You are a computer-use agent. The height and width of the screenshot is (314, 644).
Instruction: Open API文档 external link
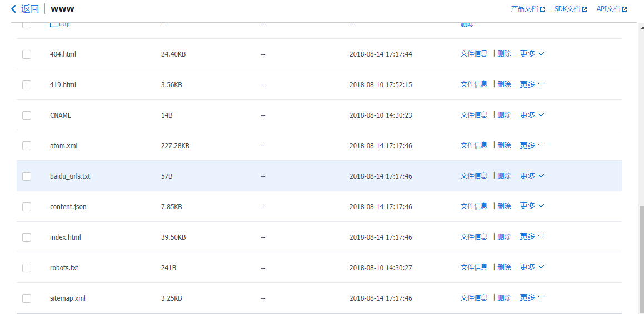tap(611, 9)
